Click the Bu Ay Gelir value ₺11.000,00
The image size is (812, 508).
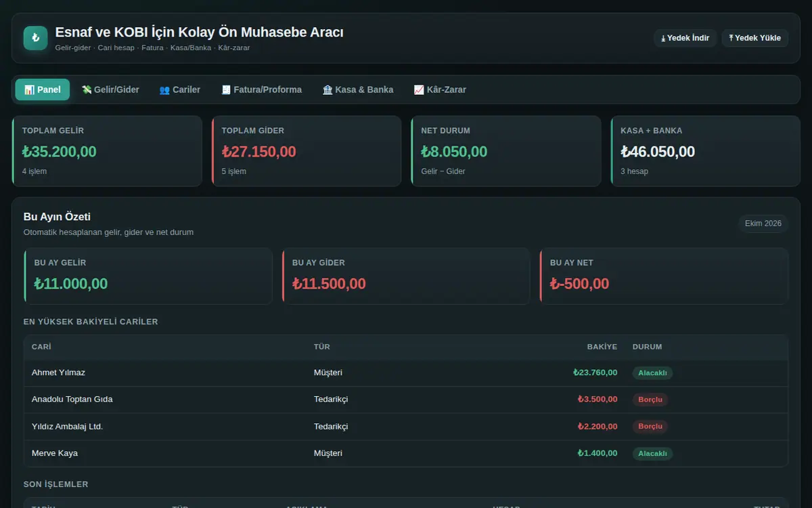pyautogui.click(x=71, y=284)
